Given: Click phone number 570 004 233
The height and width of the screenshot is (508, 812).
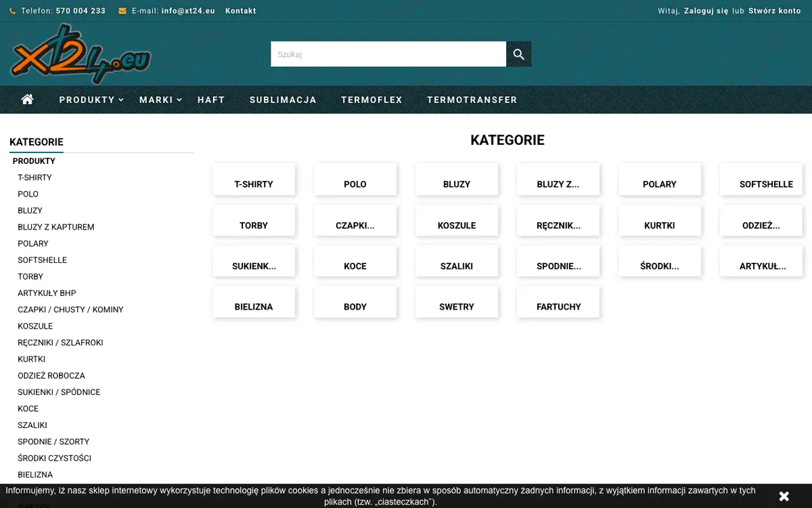Looking at the screenshot, I should [81, 11].
